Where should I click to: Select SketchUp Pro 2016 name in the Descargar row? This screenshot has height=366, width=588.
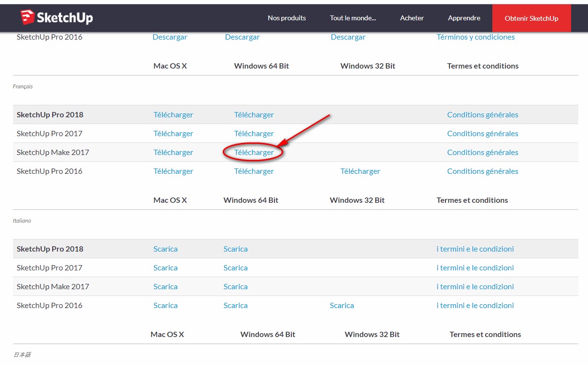click(50, 37)
